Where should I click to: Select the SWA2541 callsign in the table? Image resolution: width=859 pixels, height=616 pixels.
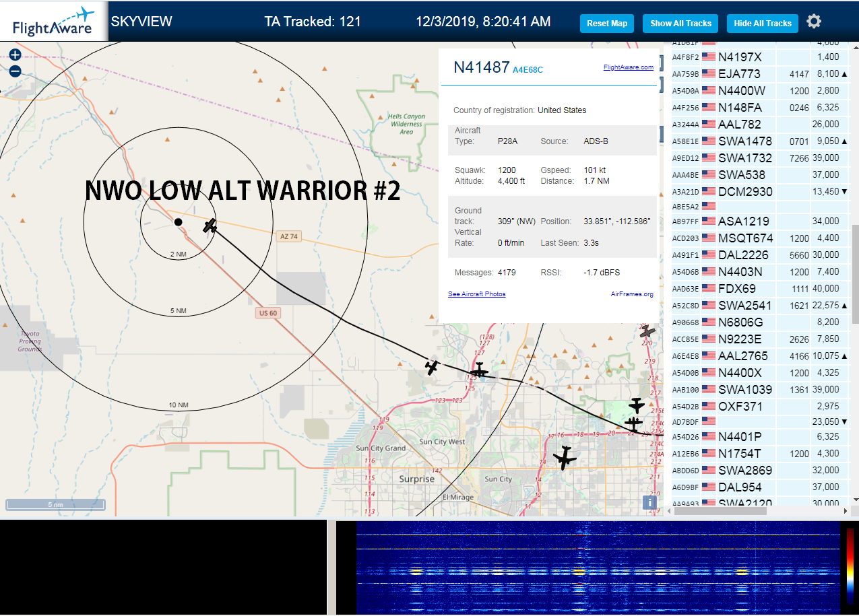744,306
